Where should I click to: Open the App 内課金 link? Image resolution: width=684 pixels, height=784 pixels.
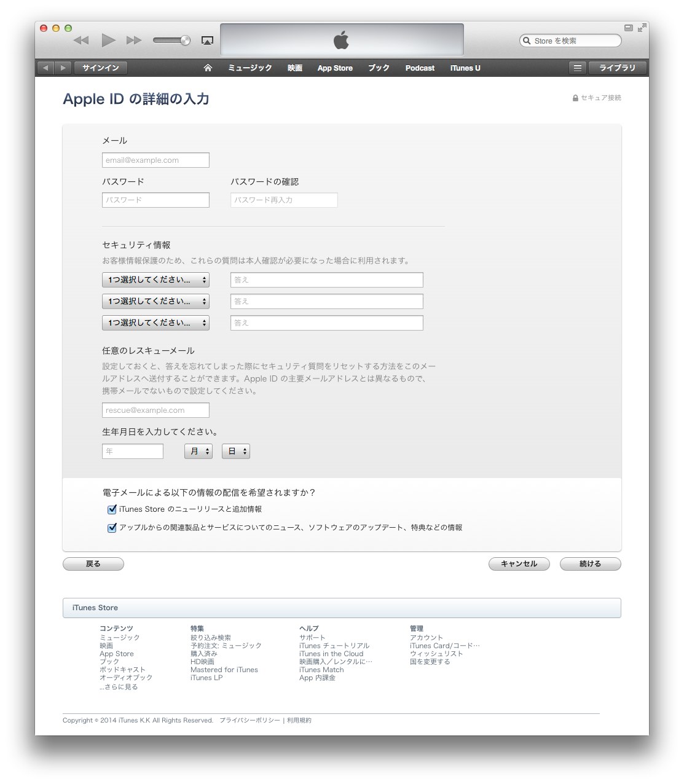click(318, 678)
